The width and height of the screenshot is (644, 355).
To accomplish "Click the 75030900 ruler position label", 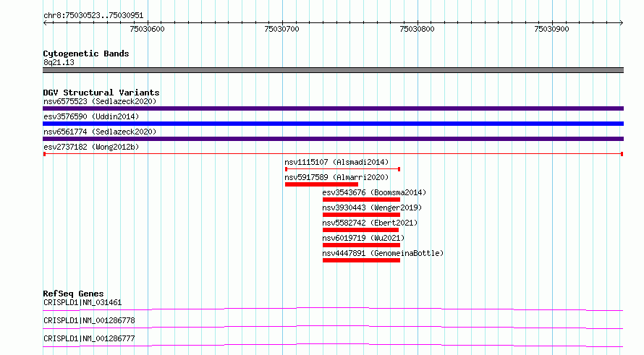I will pos(551,29).
